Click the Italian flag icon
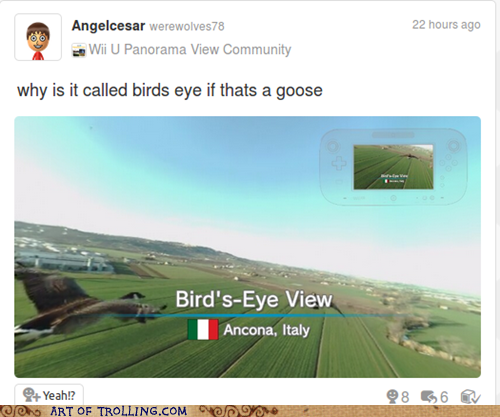The image size is (500, 417). tap(203, 330)
